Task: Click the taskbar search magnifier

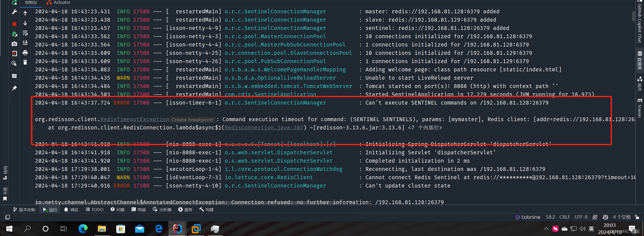Action: click(x=27, y=229)
